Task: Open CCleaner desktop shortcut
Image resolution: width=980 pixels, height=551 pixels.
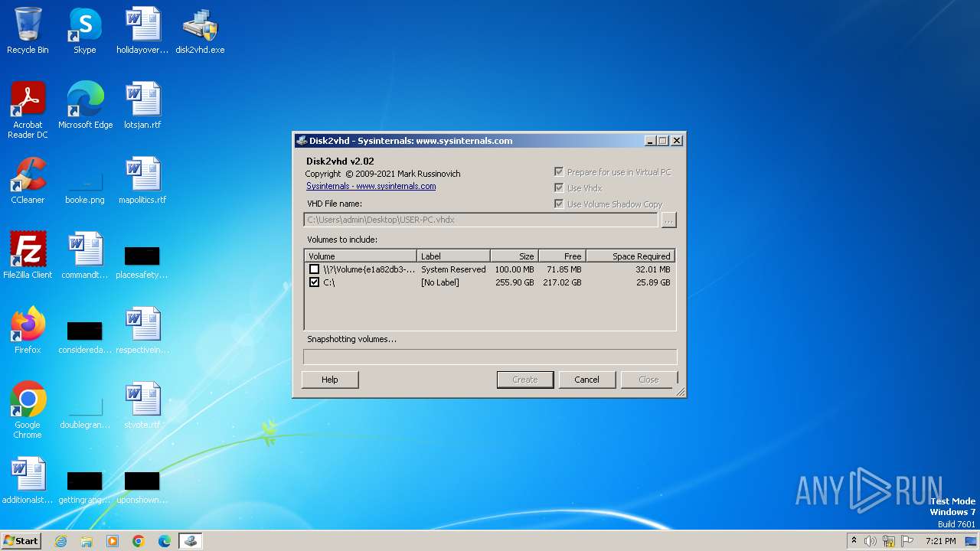Action: tap(28, 181)
